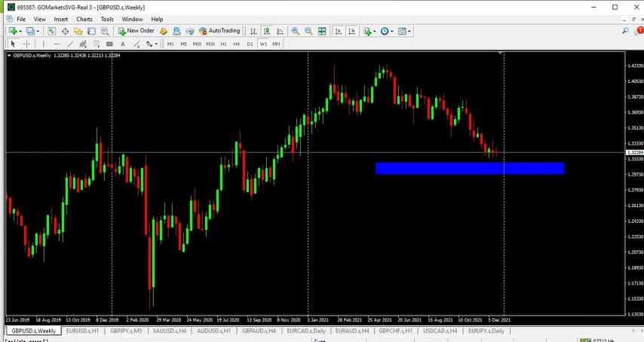Toggle the Terminal panel icon

[x=91, y=31]
